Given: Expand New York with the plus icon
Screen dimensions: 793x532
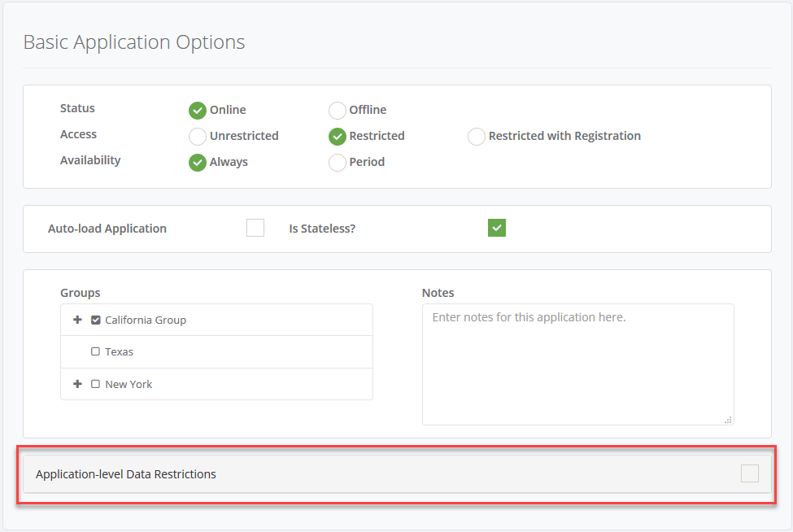Looking at the screenshot, I should pos(77,383).
